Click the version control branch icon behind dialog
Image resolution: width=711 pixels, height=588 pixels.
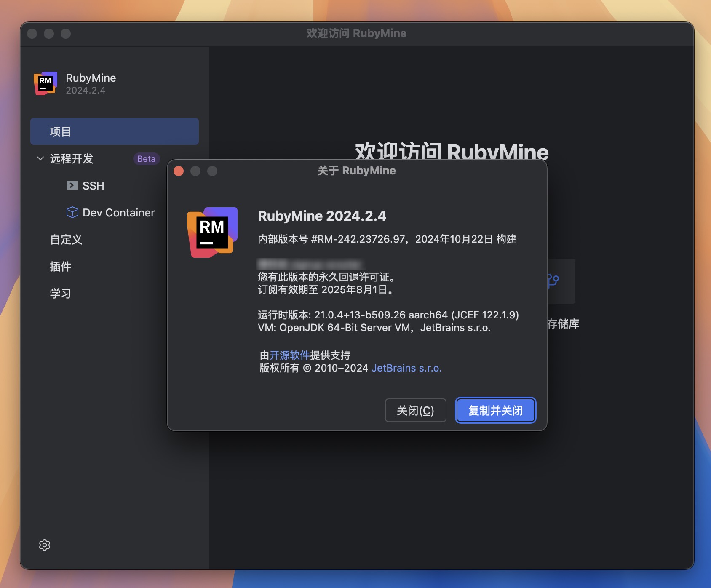pos(553,281)
